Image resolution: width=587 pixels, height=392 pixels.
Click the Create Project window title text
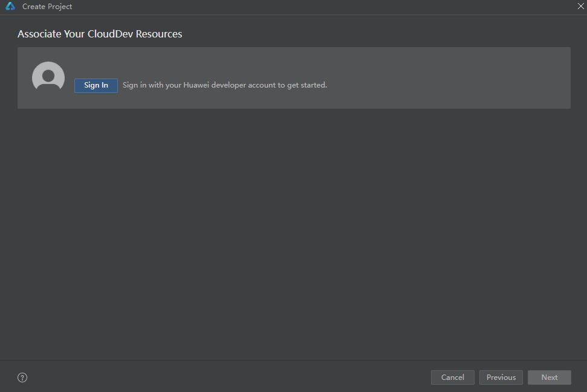click(x=47, y=7)
